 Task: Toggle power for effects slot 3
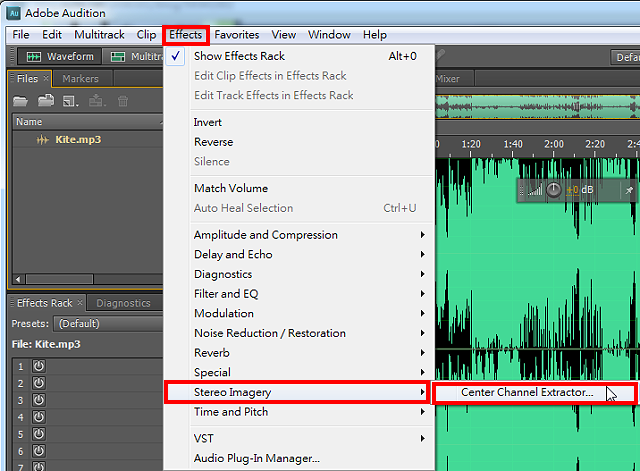39,400
